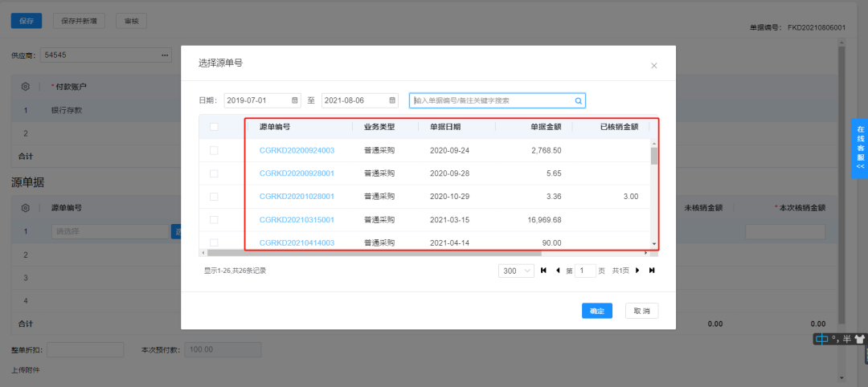Screen dimensions: 868x387
Task: Click amount cell 16,969.68
Action: (545, 220)
